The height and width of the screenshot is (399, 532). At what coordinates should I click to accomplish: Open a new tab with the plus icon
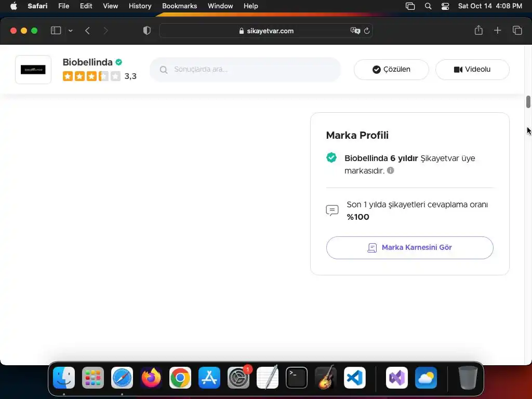(497, 31)
